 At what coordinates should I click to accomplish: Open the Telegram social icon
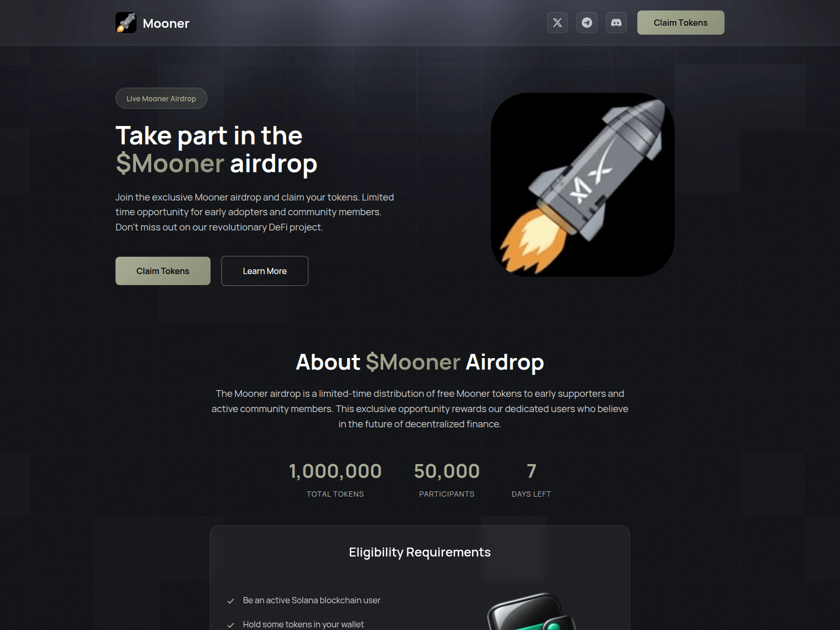[x=587, y=23]
